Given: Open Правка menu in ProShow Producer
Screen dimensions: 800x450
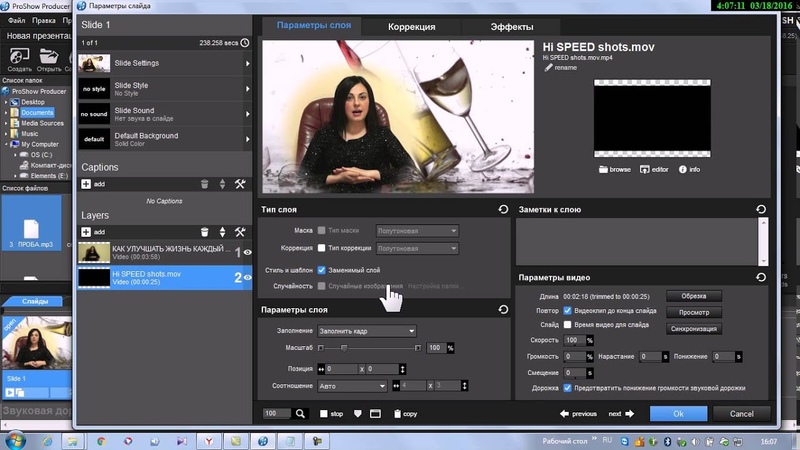Looking at the screenshot, I should click(44, 20).
